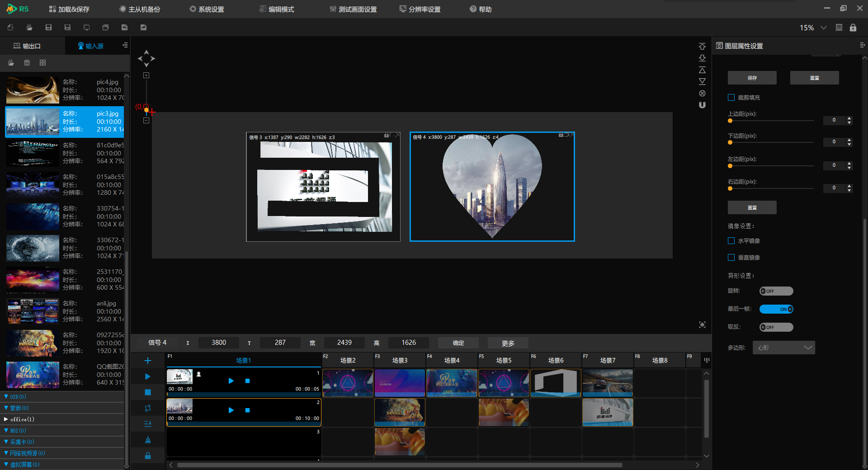Toggle the 取反 invert switch
This screenshot has width=868, height=470.
click(x=776, y=327)
